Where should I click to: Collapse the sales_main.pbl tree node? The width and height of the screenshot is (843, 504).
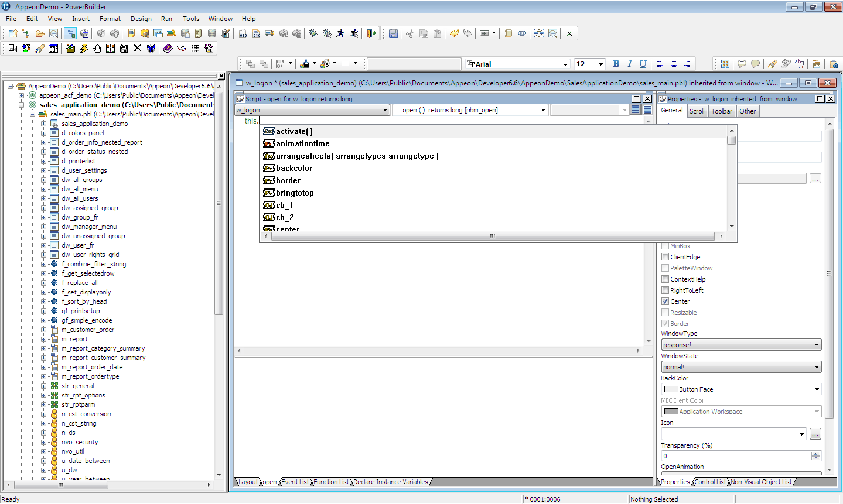[33, 114]
